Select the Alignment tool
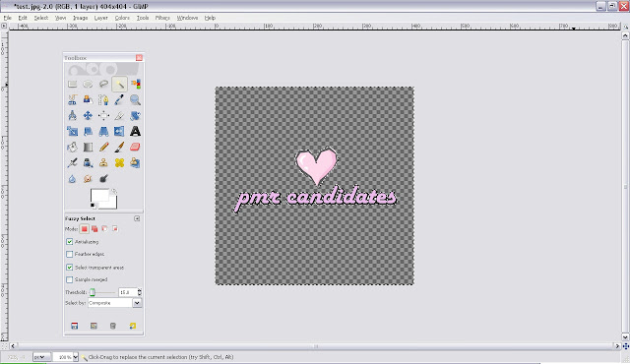 click(x=103, y=115)
